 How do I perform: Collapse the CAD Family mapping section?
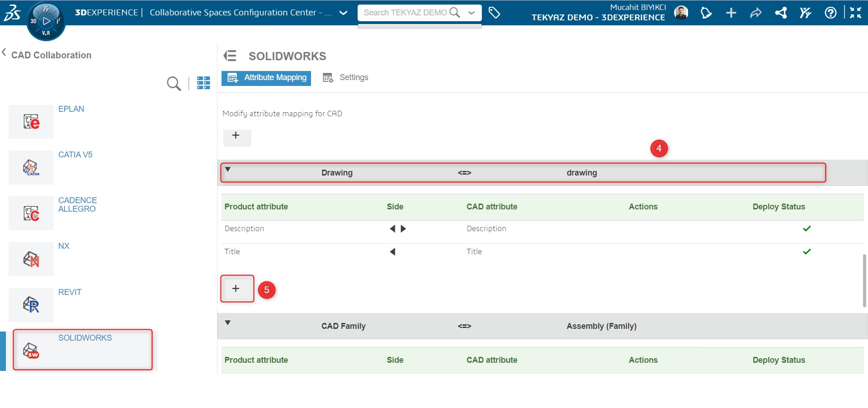click(x=228, y=323)
